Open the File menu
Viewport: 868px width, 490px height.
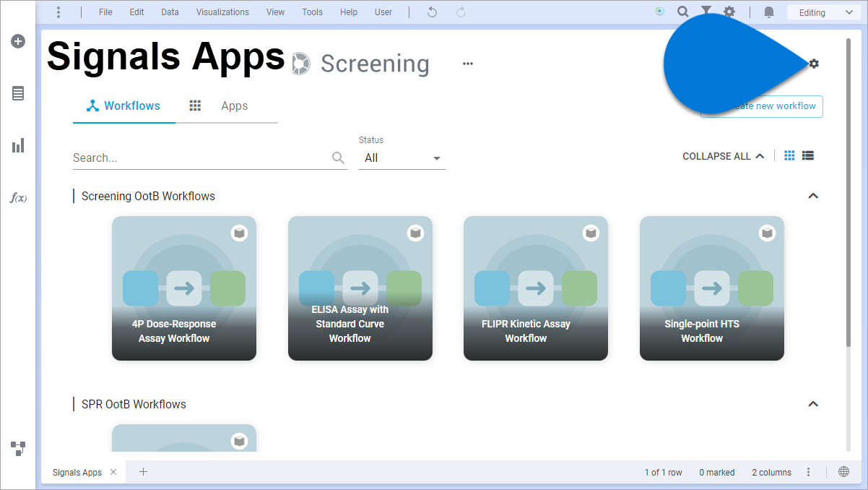105,12
